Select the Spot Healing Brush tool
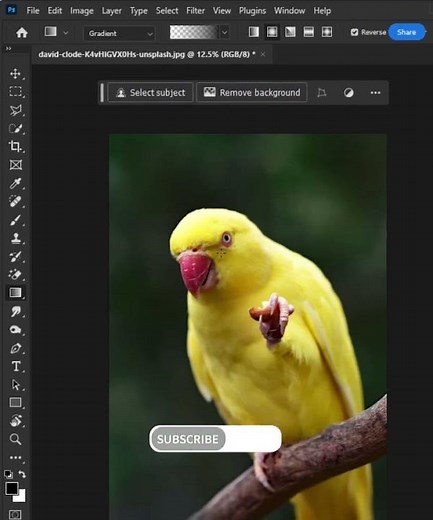This screenshot has height=520, width=433. 15,201
